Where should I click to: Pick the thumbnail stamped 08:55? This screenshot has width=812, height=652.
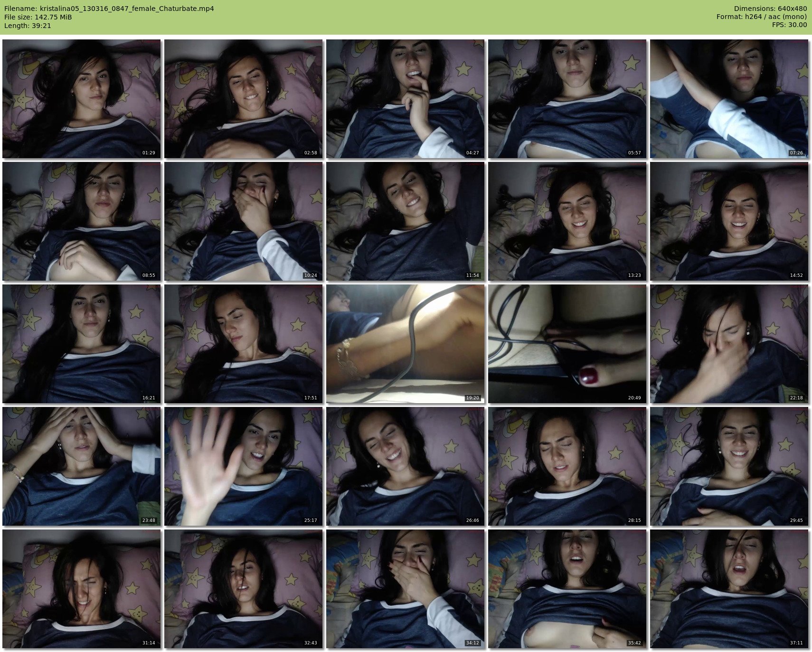(81, 221)
